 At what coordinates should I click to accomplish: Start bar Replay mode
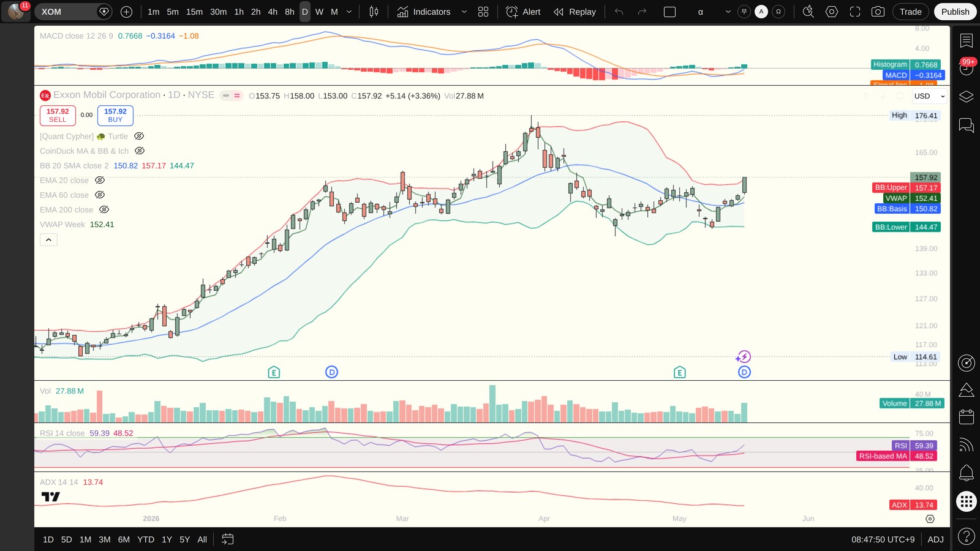[575, 12]
